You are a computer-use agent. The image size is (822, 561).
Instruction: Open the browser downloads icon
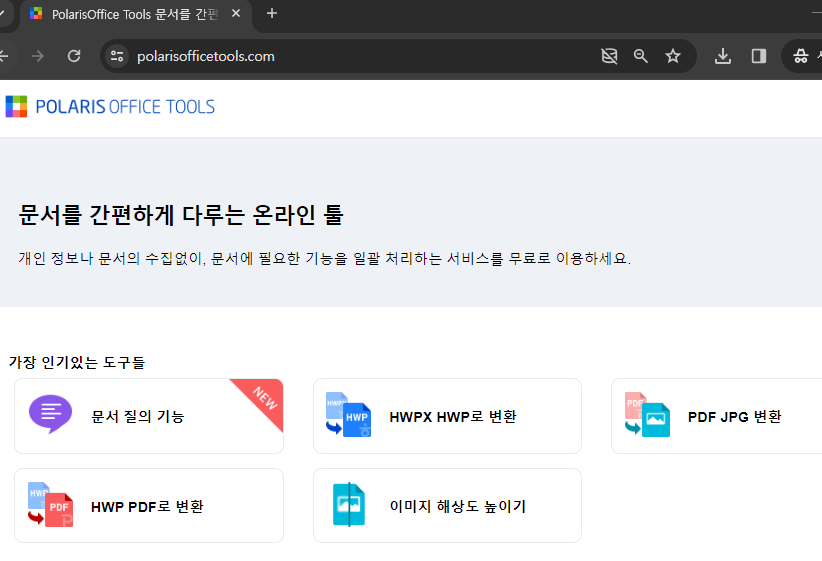pyautogui.click(x=723, y=56)
